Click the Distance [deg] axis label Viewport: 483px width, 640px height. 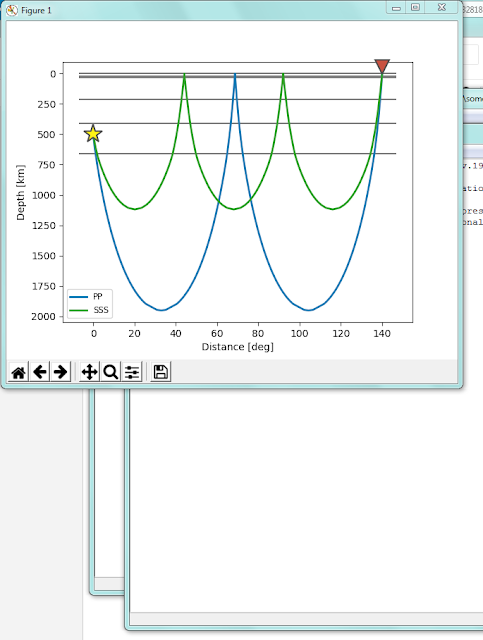click(238, 347)
